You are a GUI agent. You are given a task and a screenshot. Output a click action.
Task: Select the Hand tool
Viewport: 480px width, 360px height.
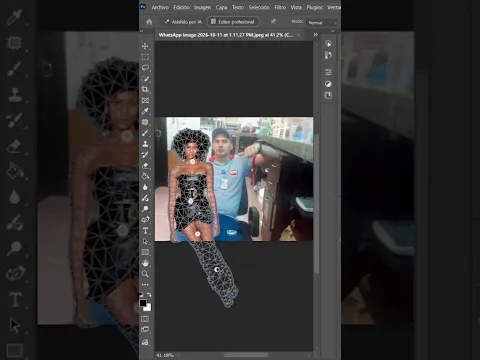[145, 263]
